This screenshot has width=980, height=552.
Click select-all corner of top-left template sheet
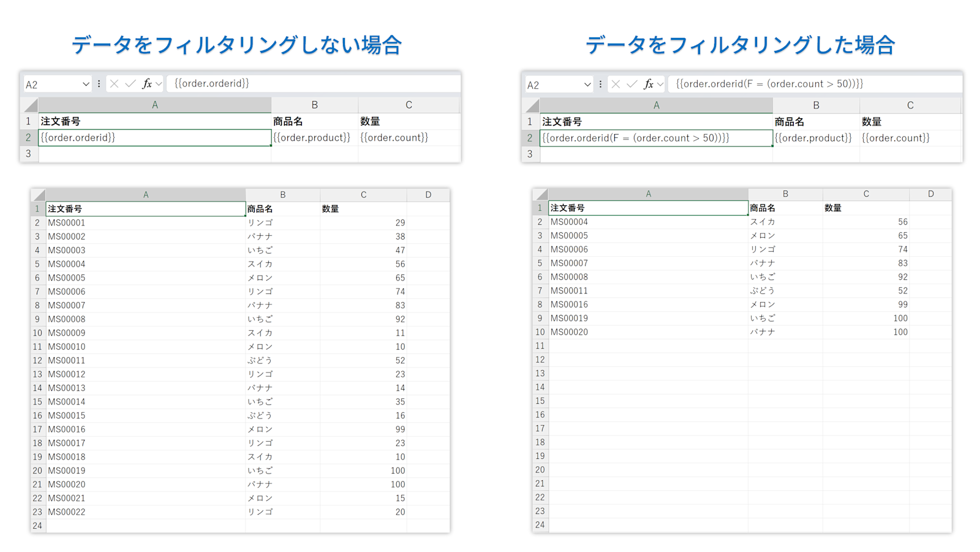[29, 105]
